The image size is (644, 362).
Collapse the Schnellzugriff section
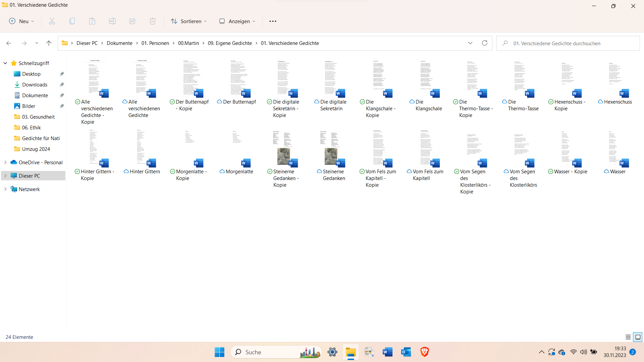5,63
